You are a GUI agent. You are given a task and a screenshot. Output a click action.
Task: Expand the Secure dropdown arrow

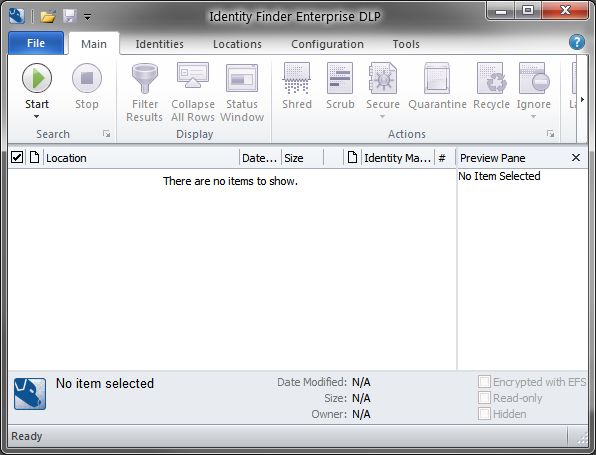click(x=382, y=116)
